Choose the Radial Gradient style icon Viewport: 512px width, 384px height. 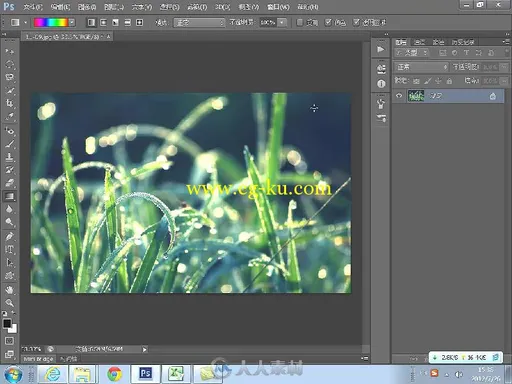point(103,22)
